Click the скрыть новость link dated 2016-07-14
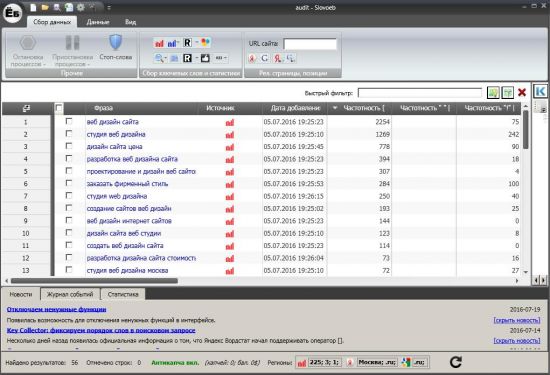This screenshot has width=550, height=375. (x=517, y=341)
